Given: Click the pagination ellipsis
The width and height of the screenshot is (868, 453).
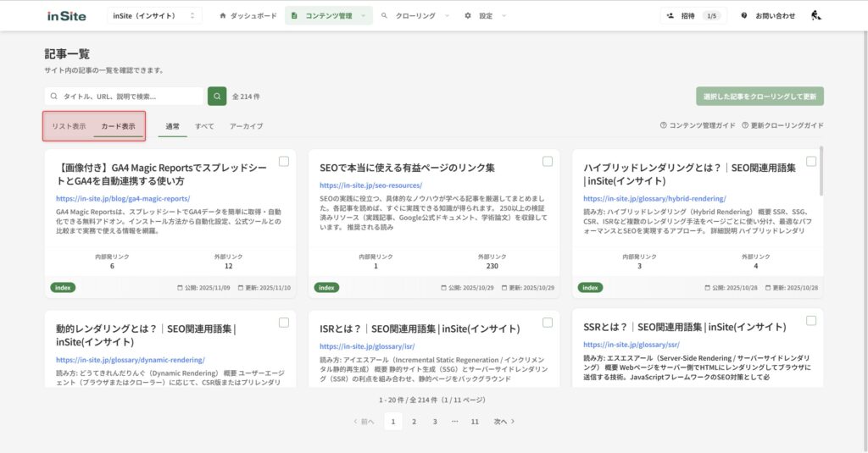Looking at the screenshot, I should (454, 422).
